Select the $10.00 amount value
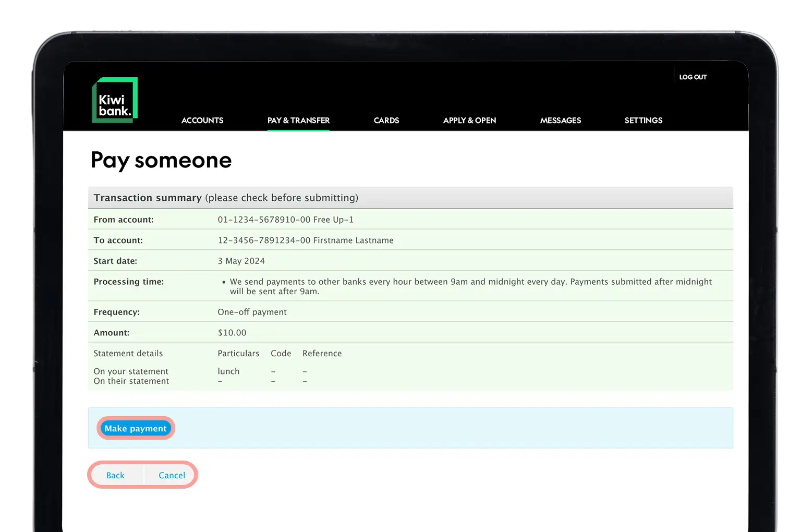The width and height of the screenshot is (801, 532). (x=232, y=333)
